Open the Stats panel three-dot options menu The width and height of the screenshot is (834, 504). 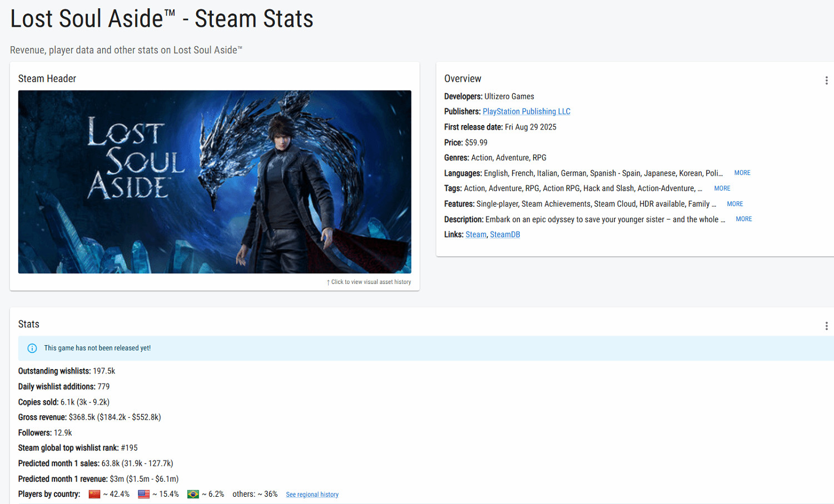[826, 326]
